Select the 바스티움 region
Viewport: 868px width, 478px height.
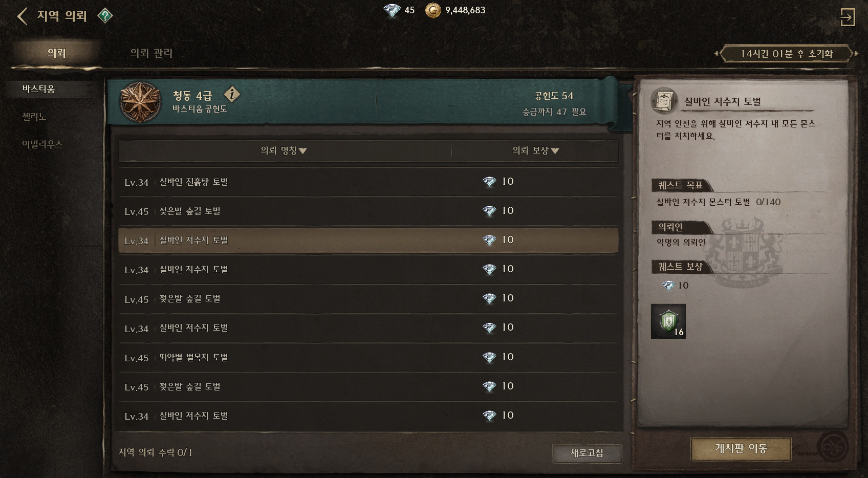38,89
